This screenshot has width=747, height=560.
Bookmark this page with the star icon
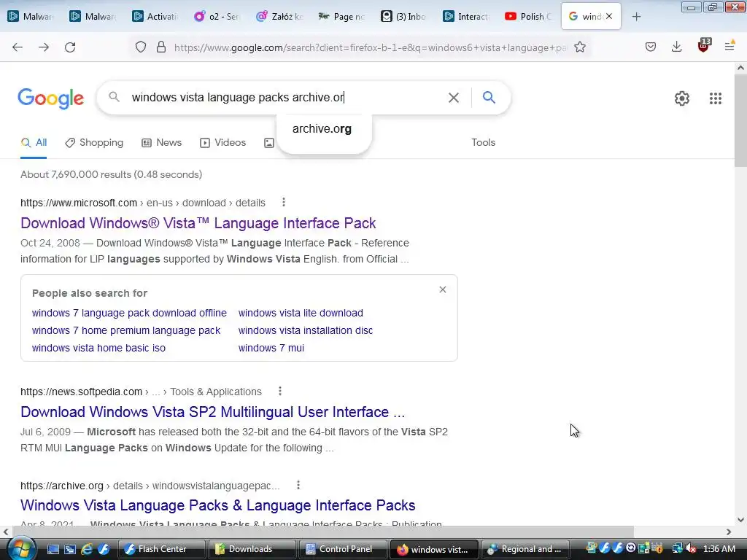click(x=580, y=47)
